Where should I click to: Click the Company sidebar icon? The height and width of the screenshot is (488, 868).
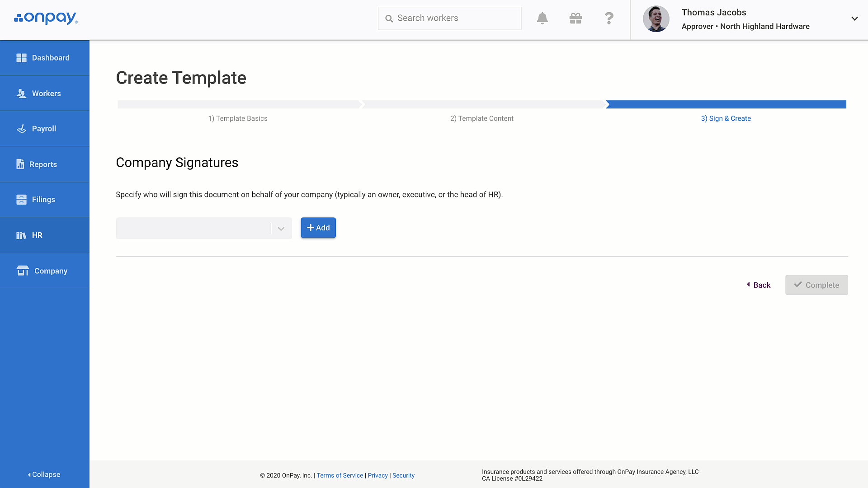[21, 271]
